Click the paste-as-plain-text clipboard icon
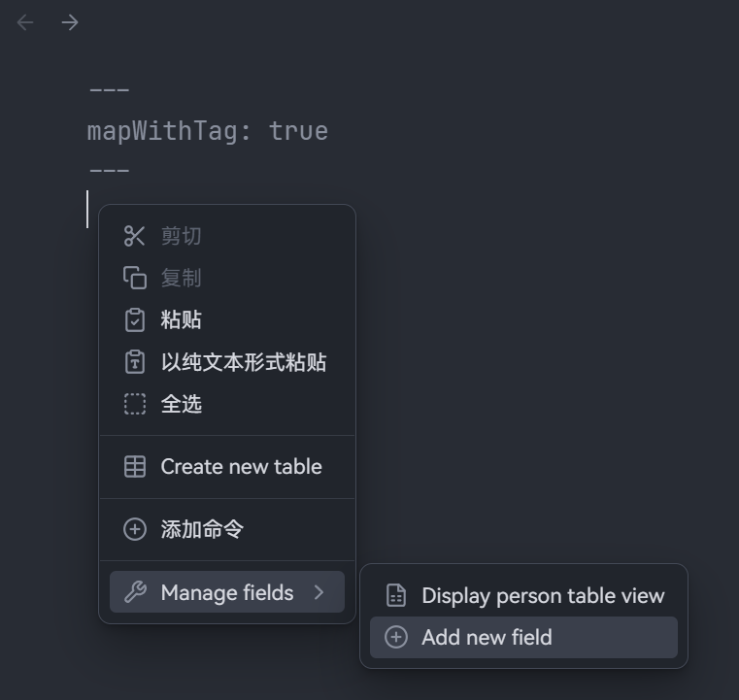The width and height of the screenshot is (739, 700). click(135, 362)
